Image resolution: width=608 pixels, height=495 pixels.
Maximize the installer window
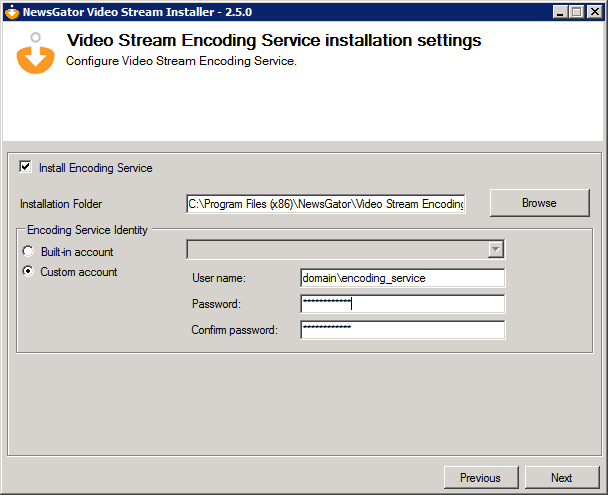point(576,11)
